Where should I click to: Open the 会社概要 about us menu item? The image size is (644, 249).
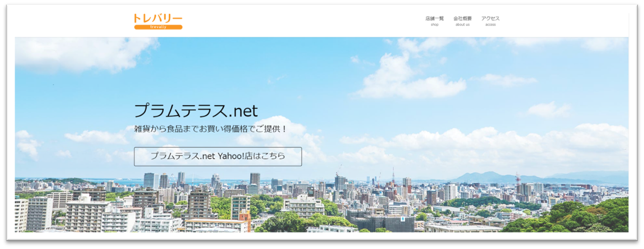click(x=462, y=21)
